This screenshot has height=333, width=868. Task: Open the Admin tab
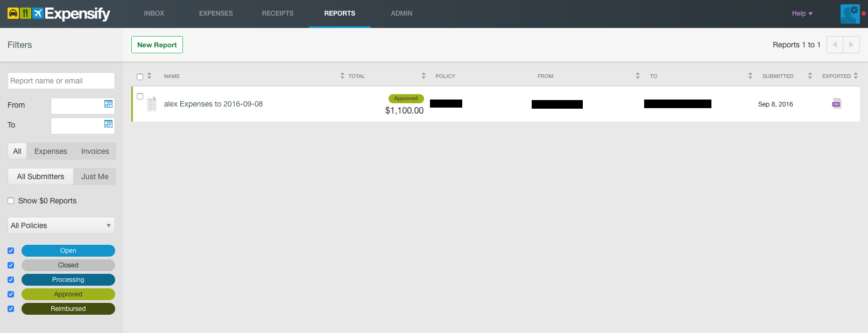click(x=401, y=13)
